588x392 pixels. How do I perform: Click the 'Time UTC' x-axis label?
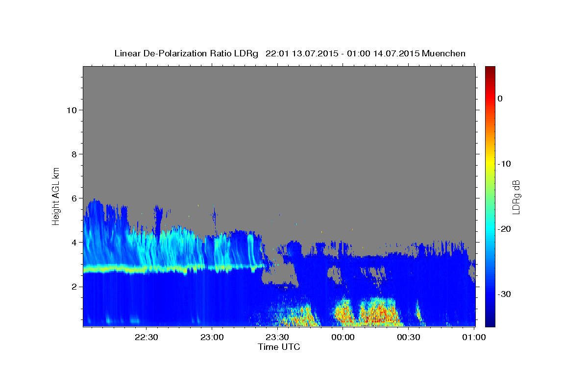coord(279,347)
